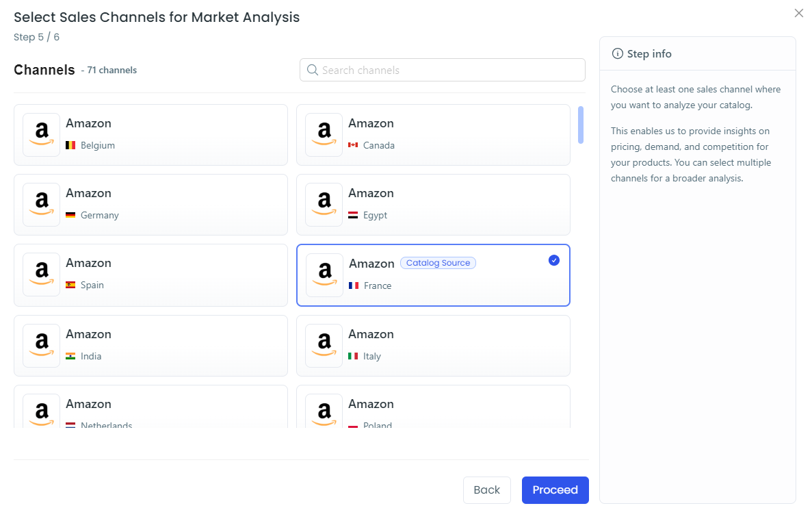Focus the Search channels input field
The image size is (812, 508).
tap(442, 70)
